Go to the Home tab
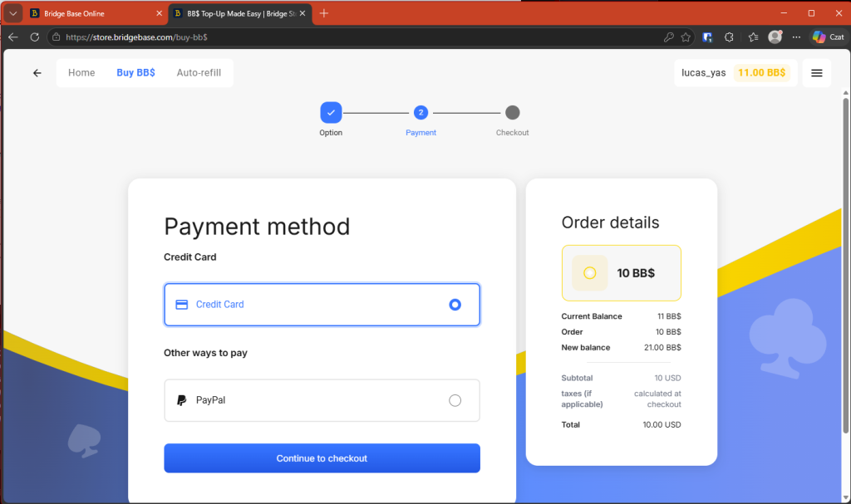The height and width of the screenshot is (504, 851). [x=81, y=73]
